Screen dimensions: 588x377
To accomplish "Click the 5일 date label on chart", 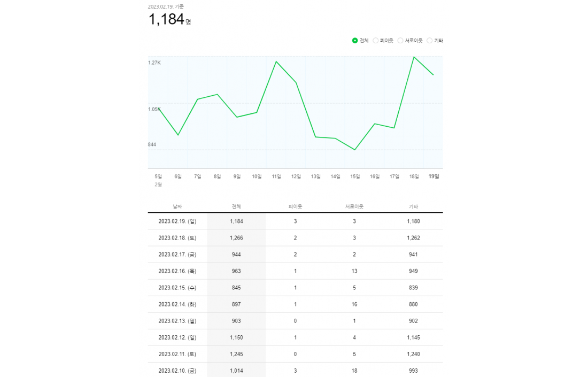I will pos(158,176).
